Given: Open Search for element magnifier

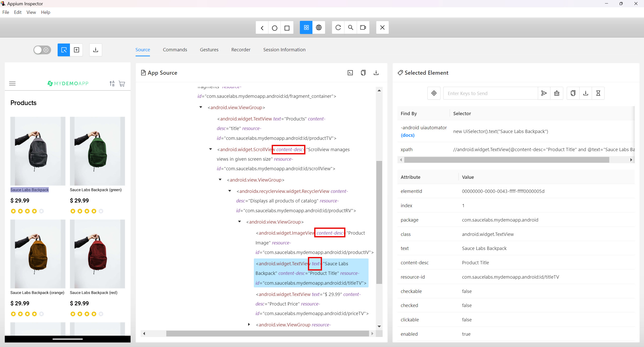Looking at the screenshot, I should (x=350, y=27).
